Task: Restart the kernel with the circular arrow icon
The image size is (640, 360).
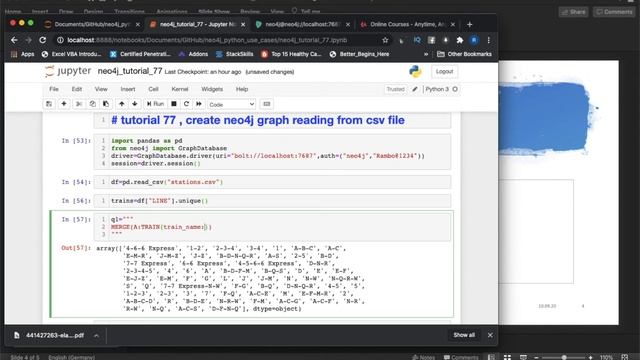Action: point(186,104)
